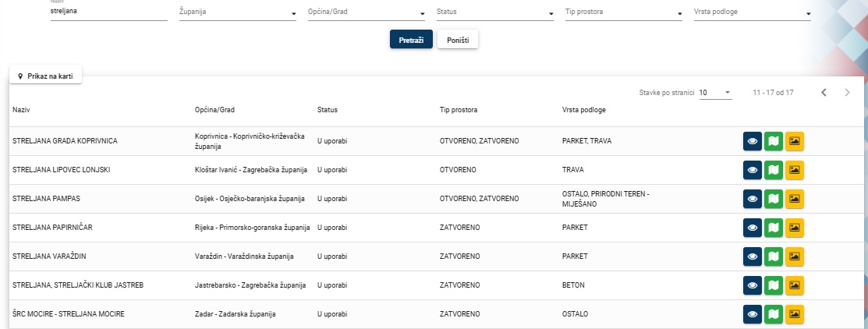Click the Naziv search text field
This screenshot has height=329, width=868.
click(x=108, y=12)
